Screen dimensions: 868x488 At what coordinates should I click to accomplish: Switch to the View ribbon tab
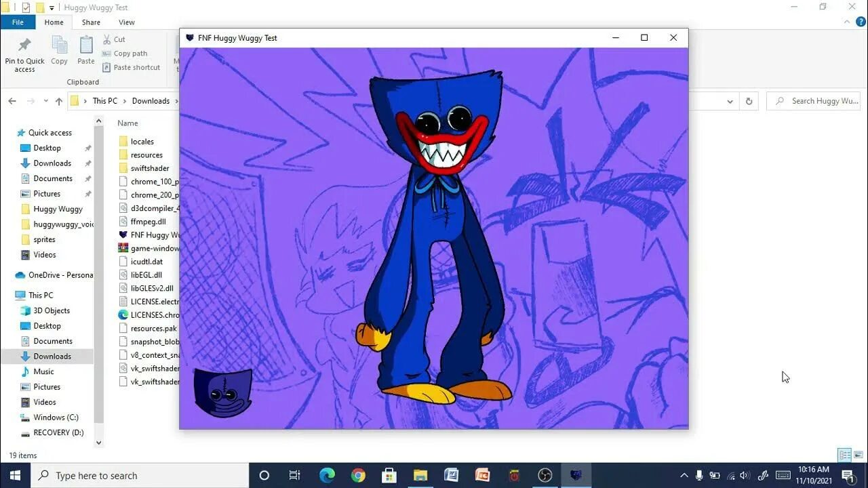(x=127, y=22)
